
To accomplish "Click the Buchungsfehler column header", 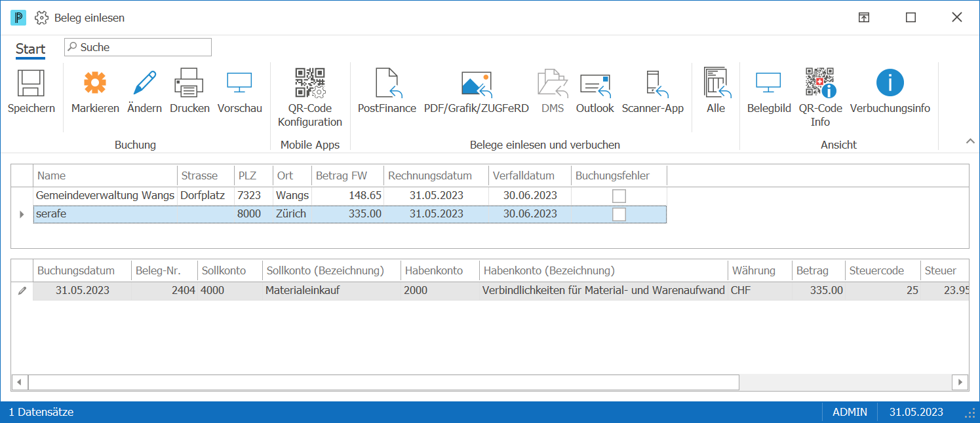I will click(x=619, y=175).
